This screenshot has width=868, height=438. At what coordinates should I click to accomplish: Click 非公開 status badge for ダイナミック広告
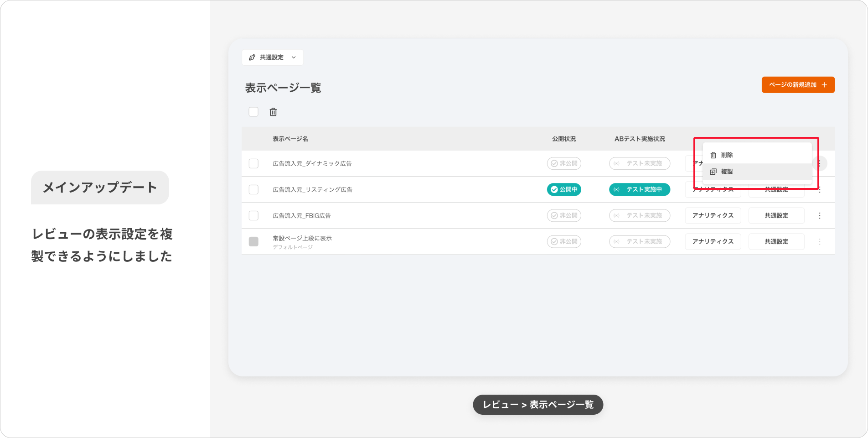(564, 163)
